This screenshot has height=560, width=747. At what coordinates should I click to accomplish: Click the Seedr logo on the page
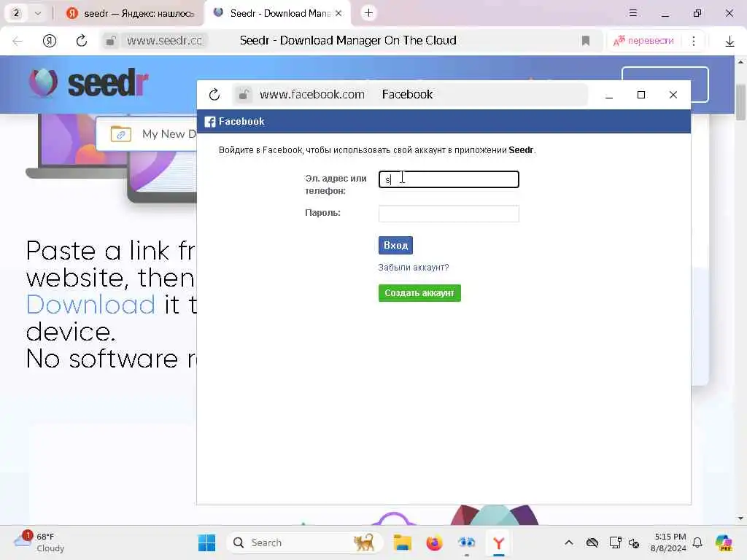click(x=88, y=83)
